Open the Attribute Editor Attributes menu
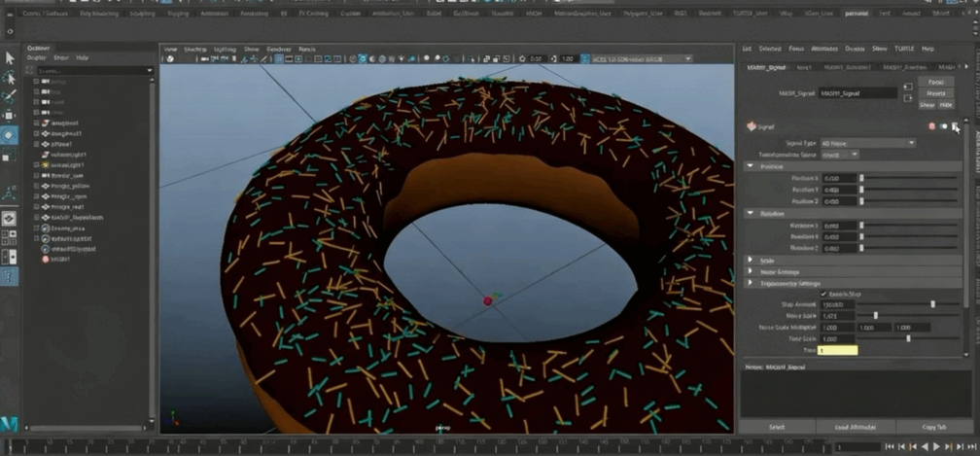 (824, 48)
